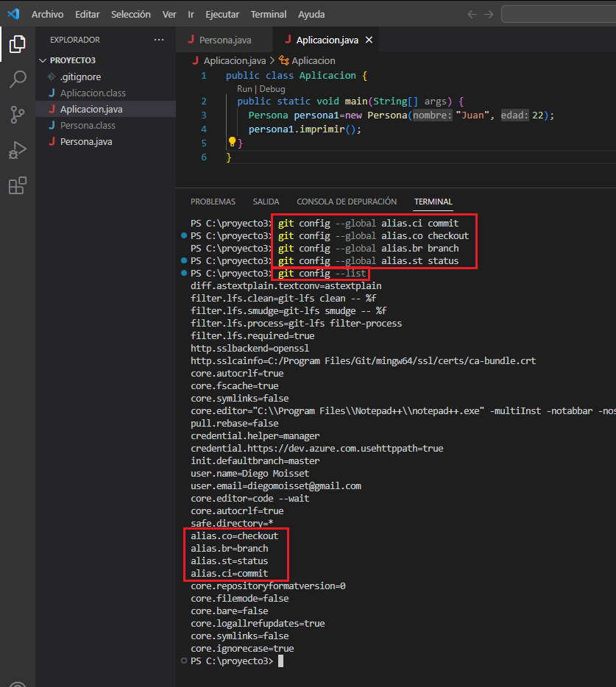Click the VS Code logo icon

point(13,14)
